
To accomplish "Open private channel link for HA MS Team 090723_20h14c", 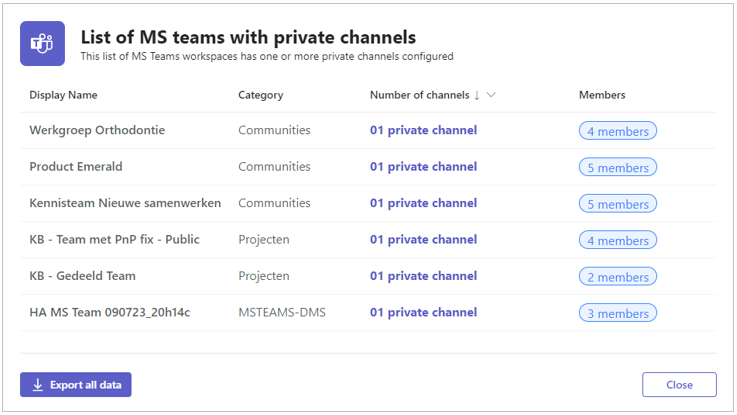I will pyautogui.click(x=423, y=313).
